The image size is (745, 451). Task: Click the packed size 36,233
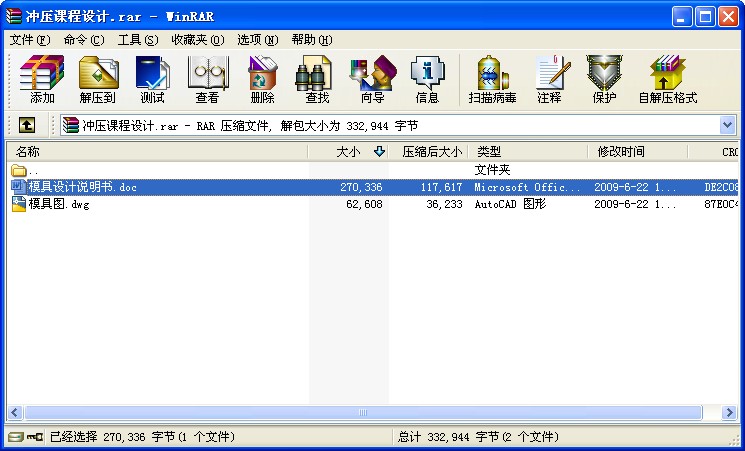coord(444,204)
